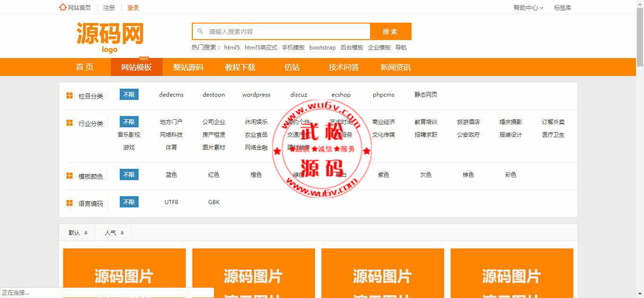Click hot search term 企业模板
Image resolution: width=644 pixels, height=298 pixels.
(x=379, y=47)
